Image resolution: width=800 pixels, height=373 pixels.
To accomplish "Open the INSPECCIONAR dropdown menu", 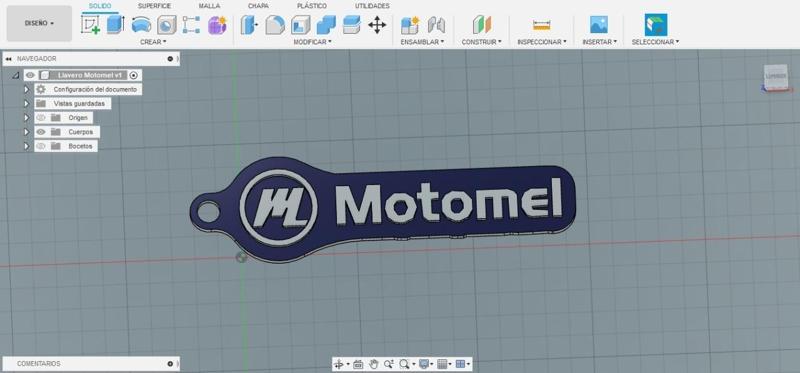I will 541,42.
